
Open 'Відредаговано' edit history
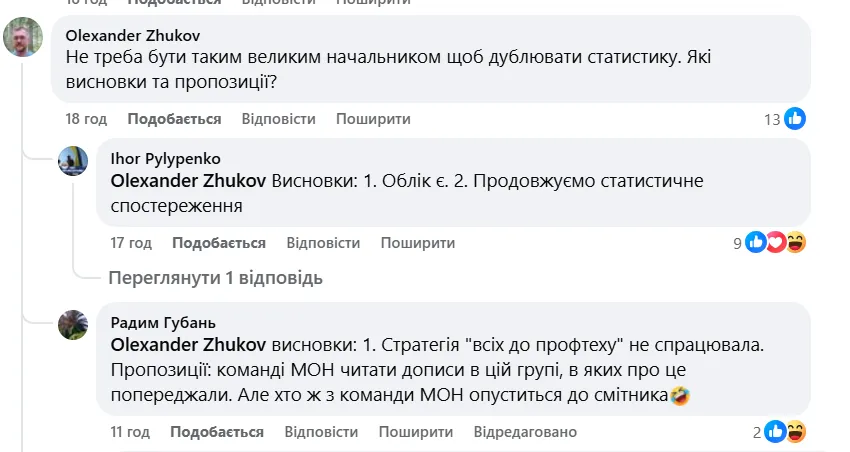click(x=526, y=432)
